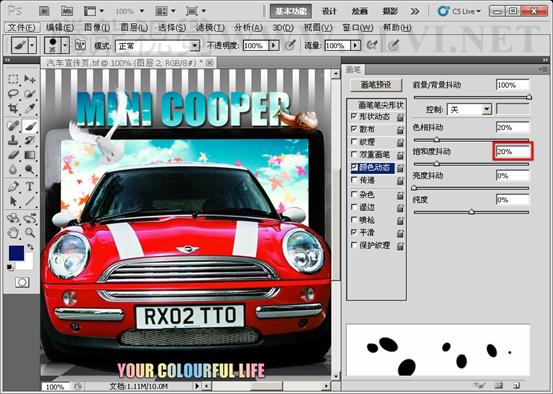Select the Type tool
This screenshot has width=553, height=394.
pyautogui.click(x=30, y=186)
